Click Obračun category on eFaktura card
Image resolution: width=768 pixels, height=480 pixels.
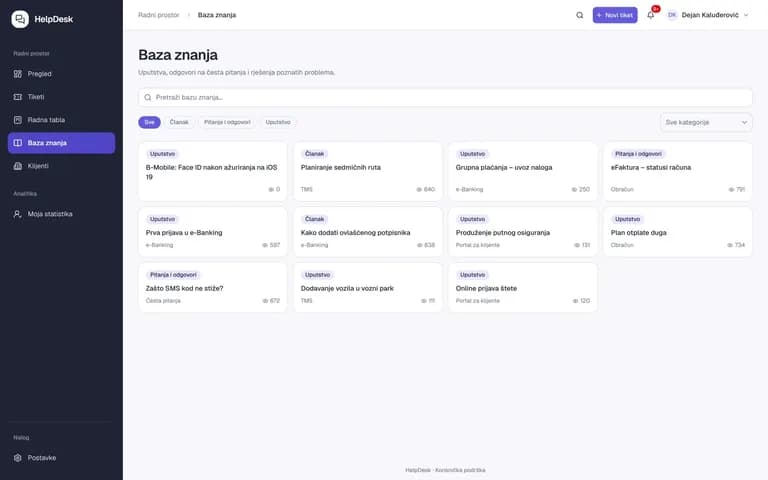coord(622,190)
